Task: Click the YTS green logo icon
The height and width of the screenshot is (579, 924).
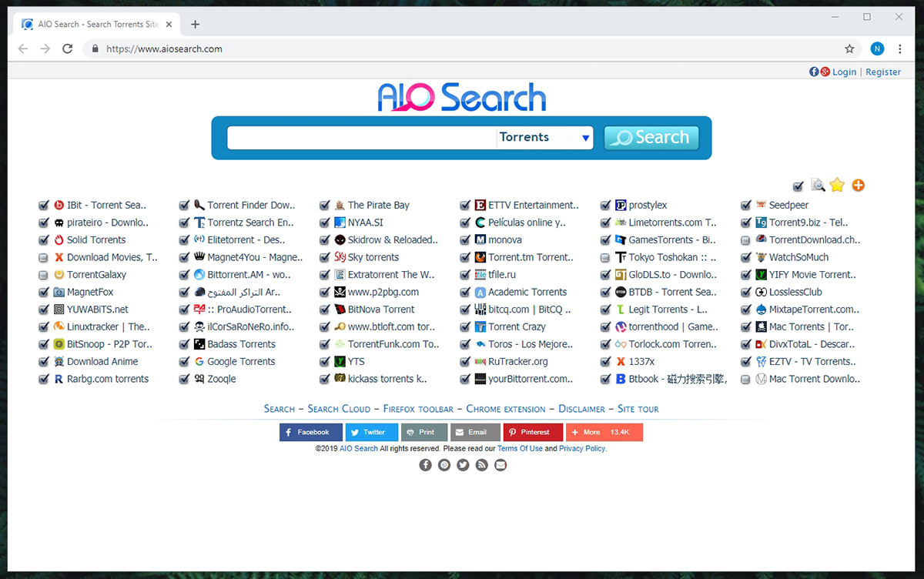Action: tap(340, 362)
